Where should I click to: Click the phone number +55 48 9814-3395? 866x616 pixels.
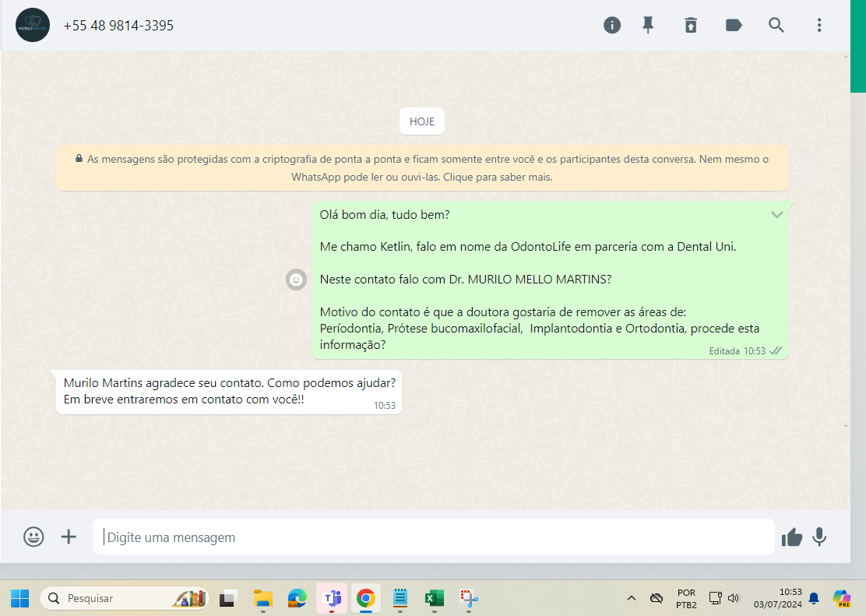pos(118,26)
